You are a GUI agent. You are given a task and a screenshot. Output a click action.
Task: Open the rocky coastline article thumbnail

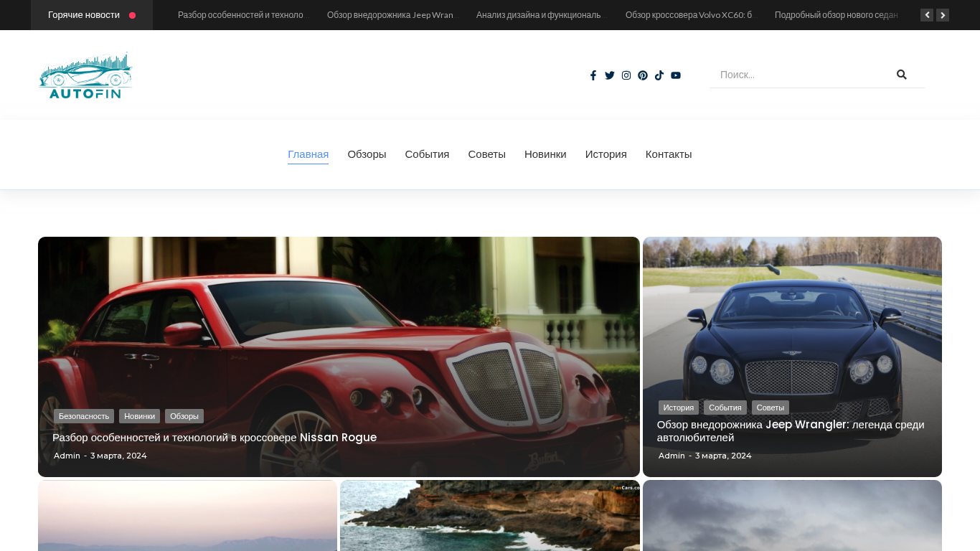490,515
